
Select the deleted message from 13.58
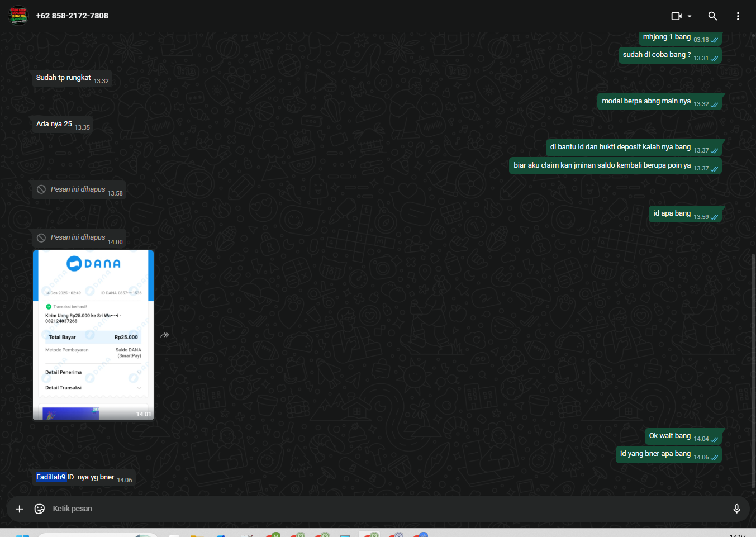79,190
